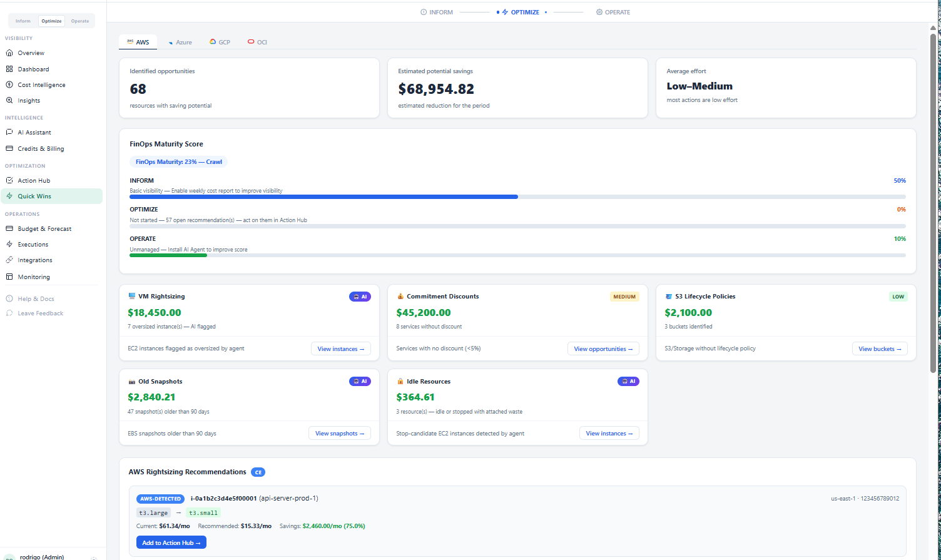Click the Action Hub checklist icon
This screenshot has width=941, height=560.
point(9,180)
